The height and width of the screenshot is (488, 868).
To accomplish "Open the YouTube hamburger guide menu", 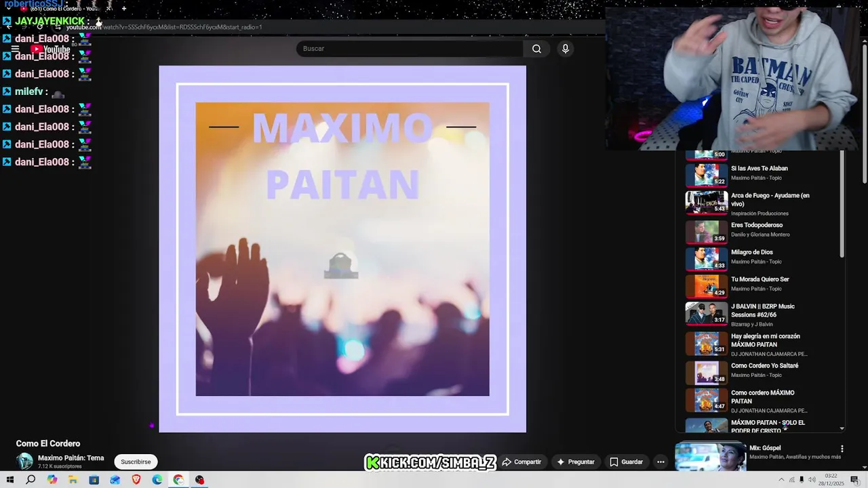I will (15, 49).
